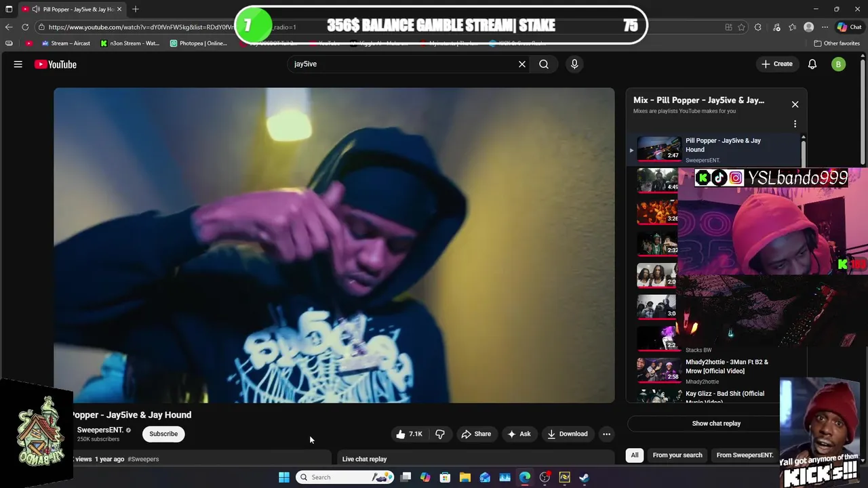Image resolution: width=868 pixels, height=488 pixels.
Task: Open the Mix - Pill Popper playlist title
Action: [x=698, y=100]
